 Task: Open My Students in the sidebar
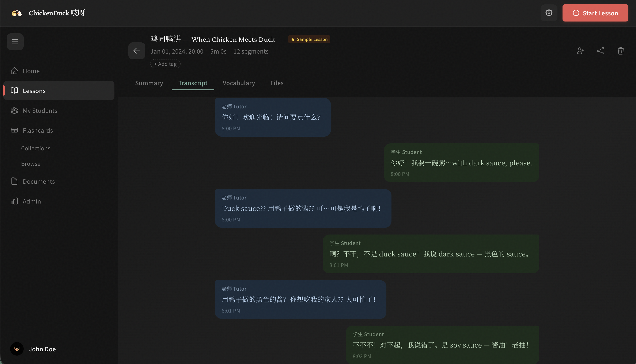pyautogui.click(x=40, y=111)
